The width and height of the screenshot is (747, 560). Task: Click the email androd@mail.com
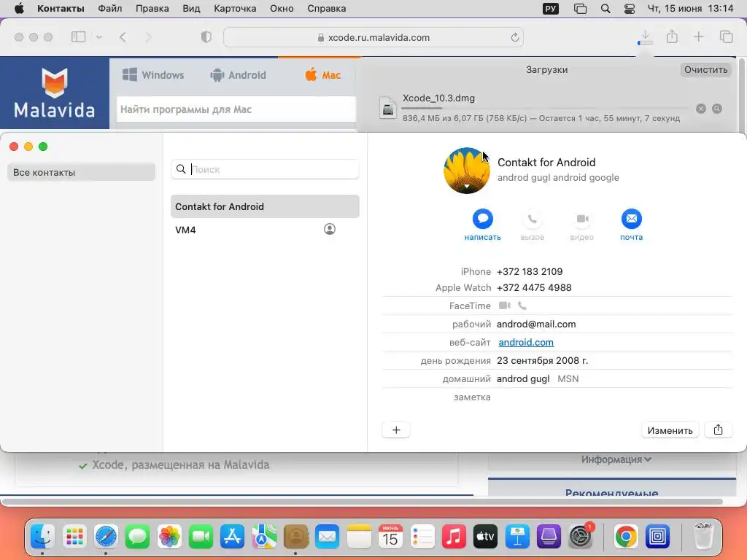click(x=536, y=324)
